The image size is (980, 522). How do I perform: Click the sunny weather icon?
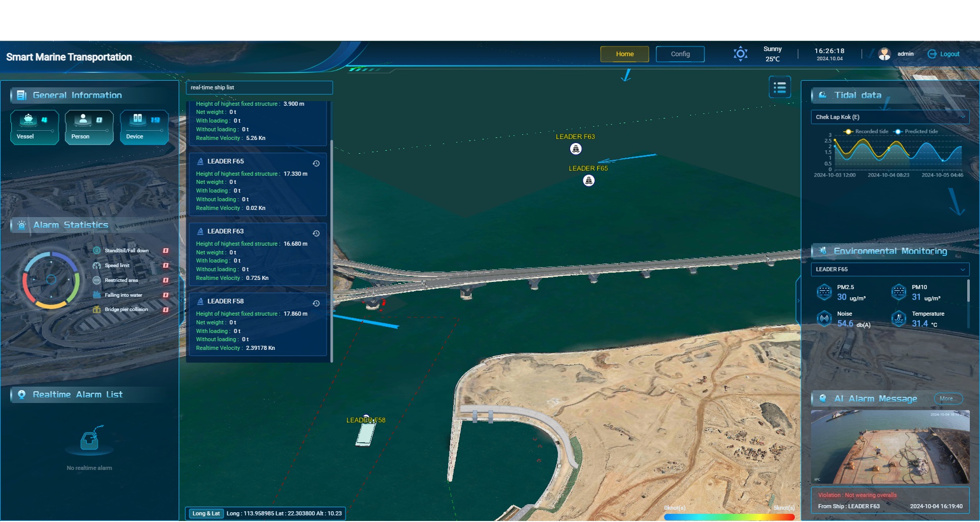click(x=740, y=54)
